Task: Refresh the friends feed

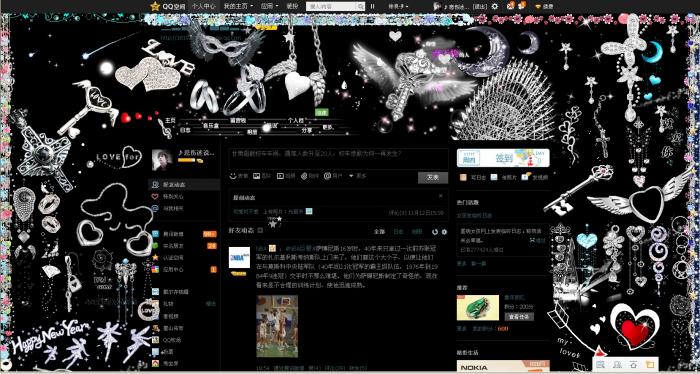Action: pyautogui.click(x=435, y=232)
